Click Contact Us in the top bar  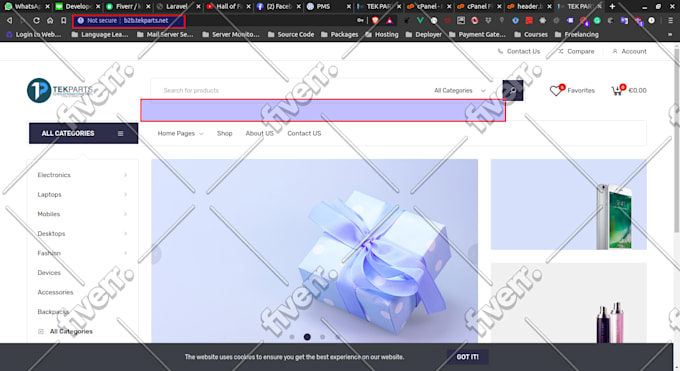click(x=519, y=51)
